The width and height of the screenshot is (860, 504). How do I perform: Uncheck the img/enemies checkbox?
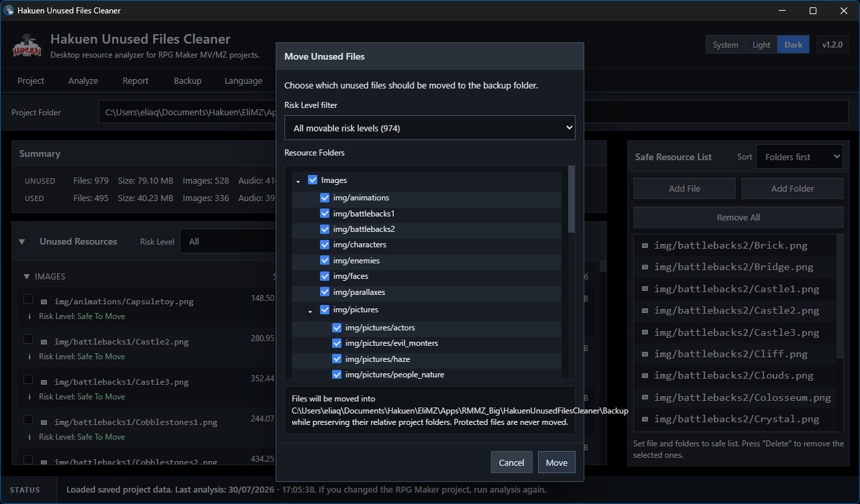325,260
